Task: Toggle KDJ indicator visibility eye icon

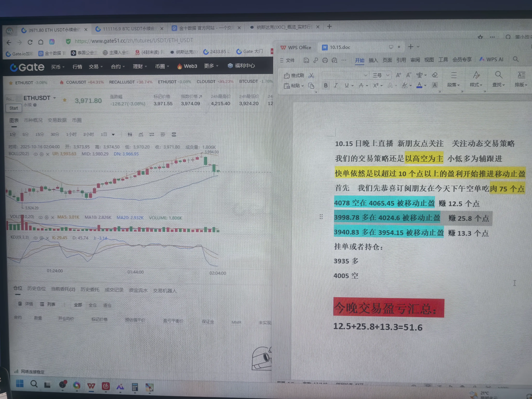Action: (36, 238)
